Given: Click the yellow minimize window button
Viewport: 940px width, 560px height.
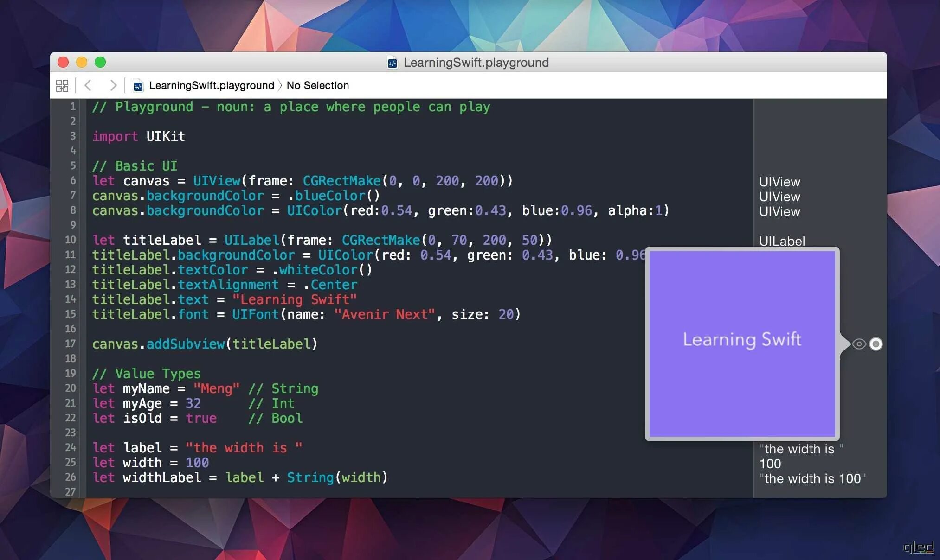Looking at the screenshot, I should pos(82,62).
